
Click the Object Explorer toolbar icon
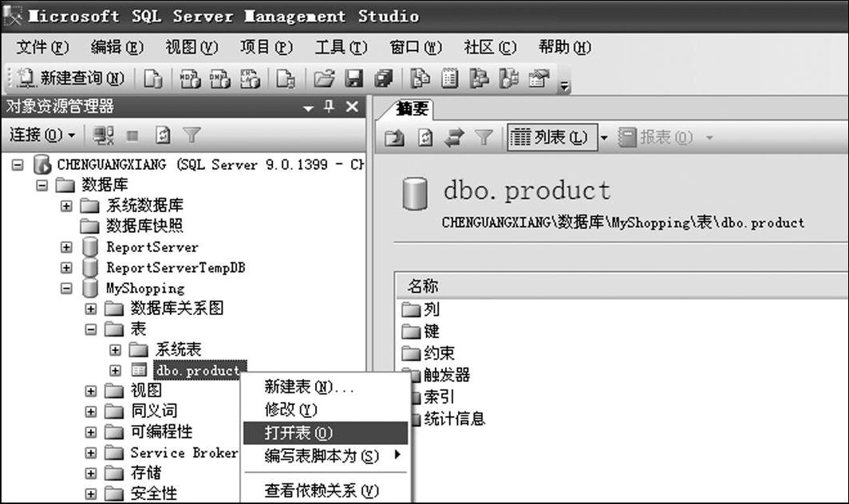tap(479, 79)
